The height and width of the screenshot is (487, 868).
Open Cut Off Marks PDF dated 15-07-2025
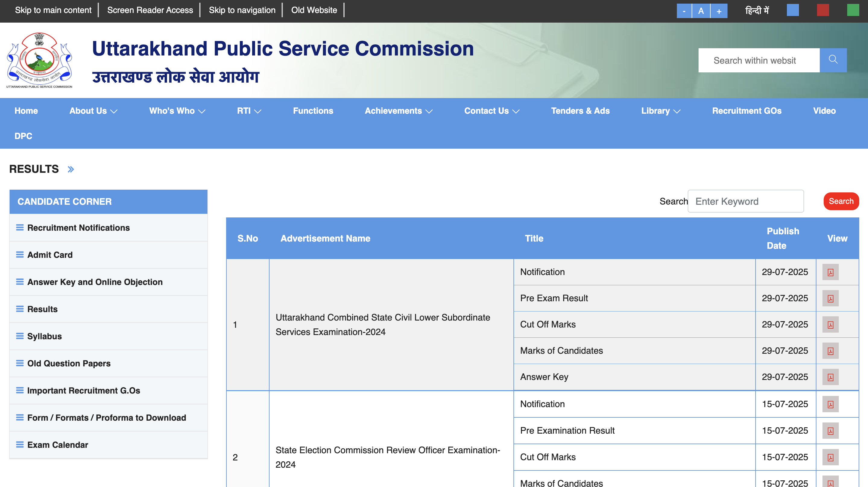830,457
